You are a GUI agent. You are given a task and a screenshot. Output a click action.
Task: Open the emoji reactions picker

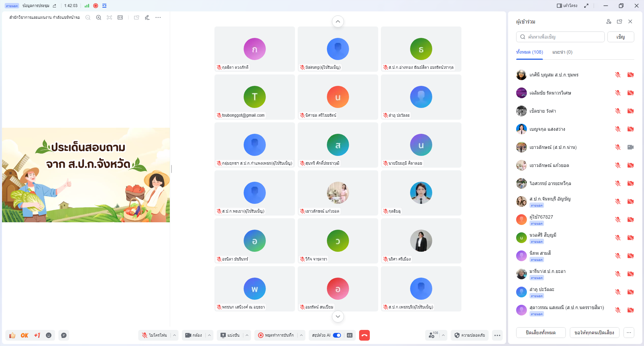click(x=49, y=335)
